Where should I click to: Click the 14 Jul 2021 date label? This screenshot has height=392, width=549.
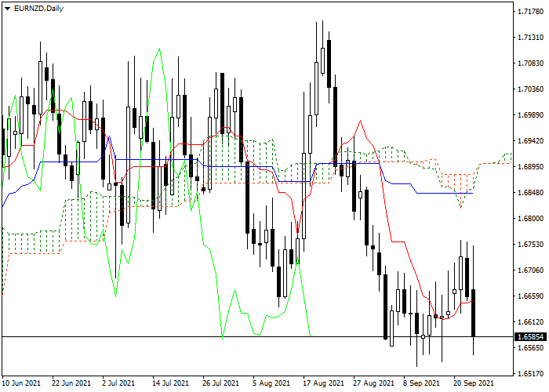[170, 383]
